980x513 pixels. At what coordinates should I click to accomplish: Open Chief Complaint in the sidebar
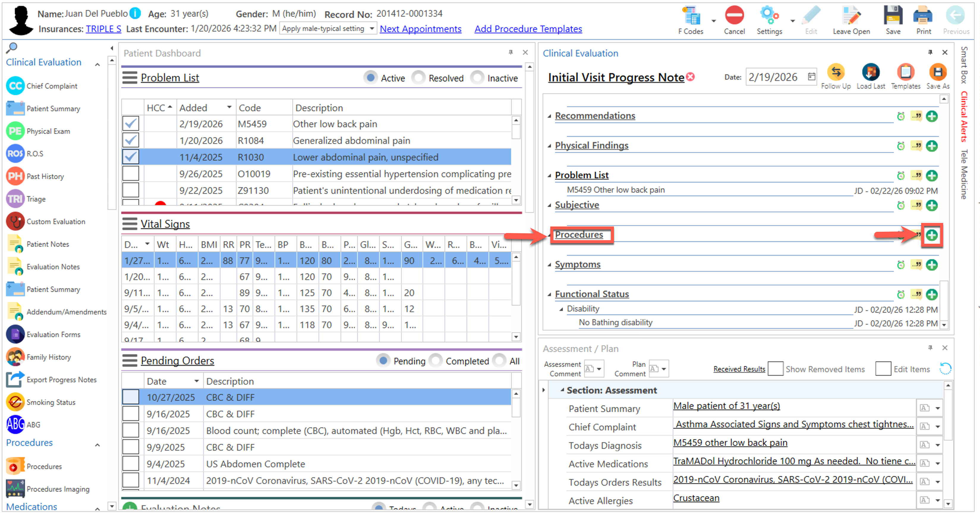[x=51, y=86]
